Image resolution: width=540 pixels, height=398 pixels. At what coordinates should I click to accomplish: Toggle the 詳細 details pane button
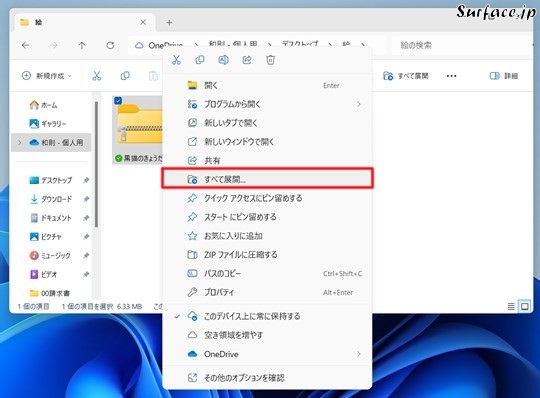pos(503,76)
